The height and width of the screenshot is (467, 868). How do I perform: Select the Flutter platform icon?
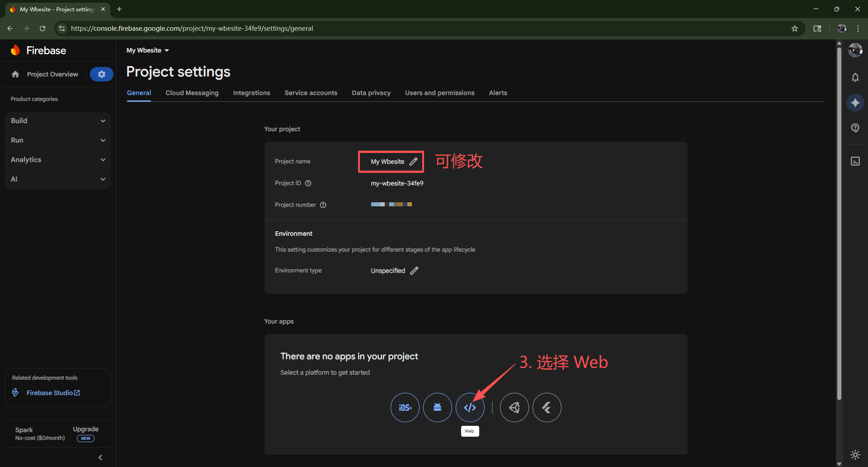547,407
